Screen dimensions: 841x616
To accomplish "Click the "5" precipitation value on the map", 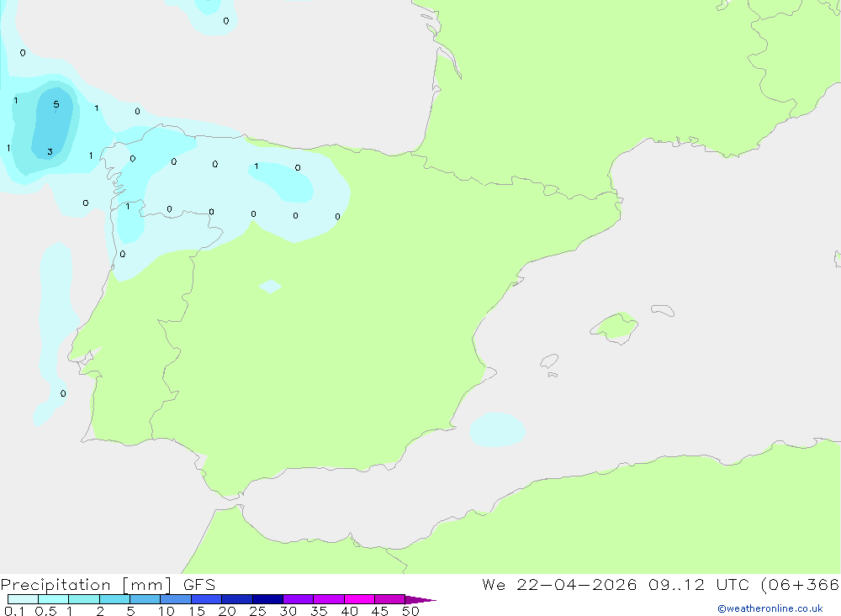I will [x=56, y=104].
